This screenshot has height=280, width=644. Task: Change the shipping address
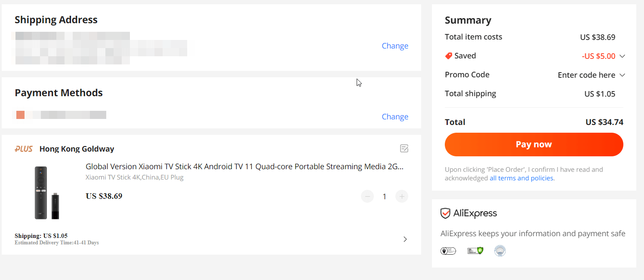pos(394,46)
